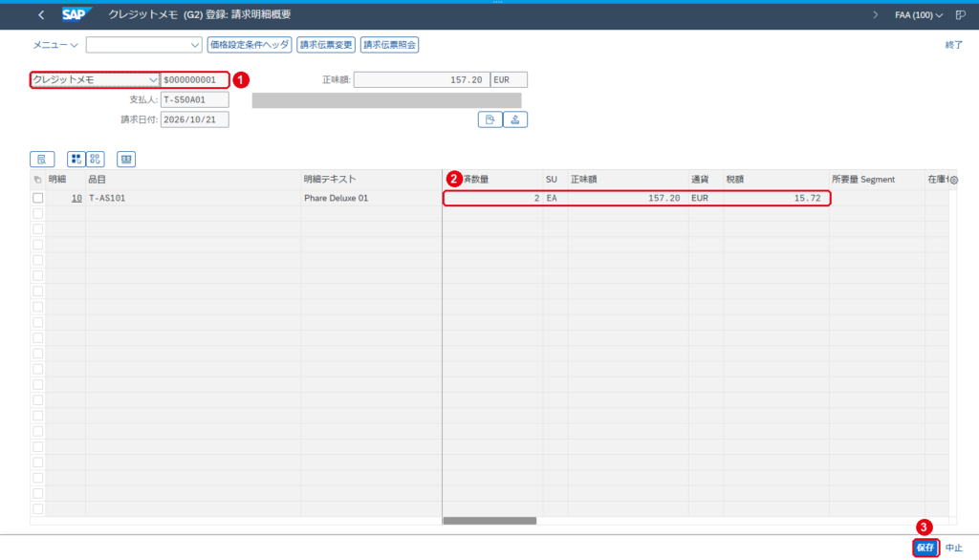The height and width of the screenshot is (560, 979).
Task: Click the horizontal scrollbar under the table
Action: coord(489,521)
